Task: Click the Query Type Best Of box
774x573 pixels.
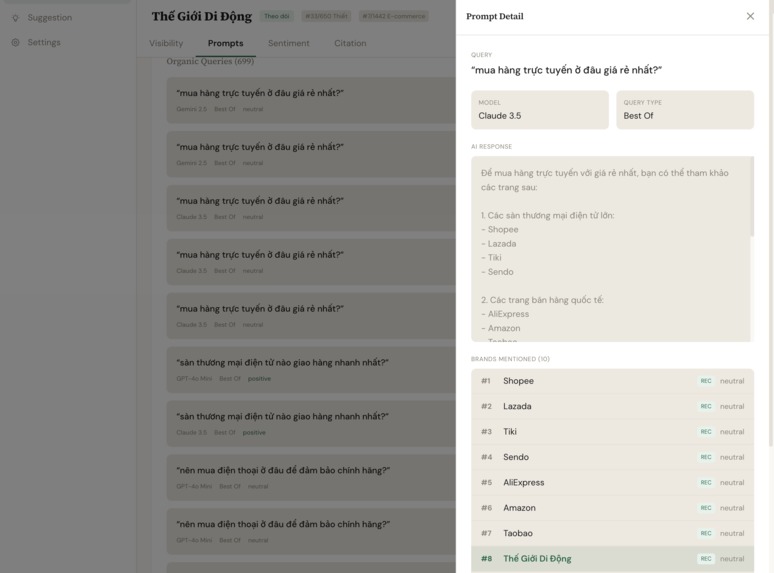Action: 685,110
